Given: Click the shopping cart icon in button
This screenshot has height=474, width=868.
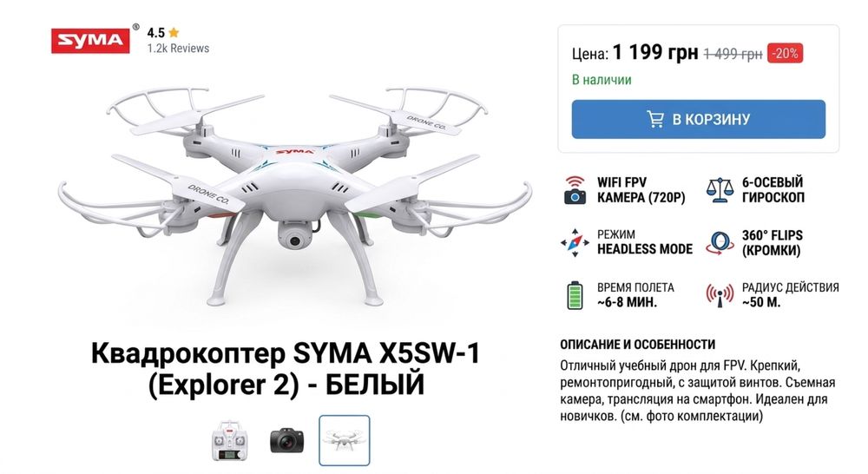Looking at the screenshot, I should pos(655,119).
